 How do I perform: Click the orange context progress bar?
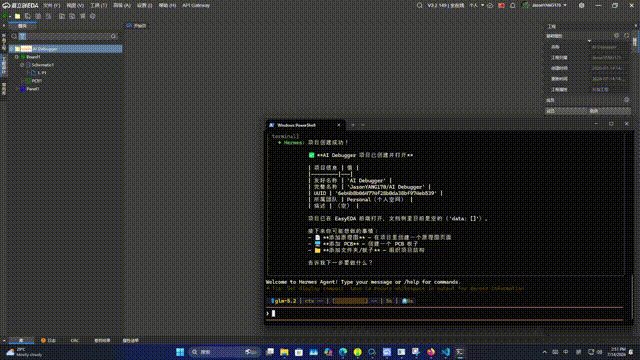pos(350,301)
